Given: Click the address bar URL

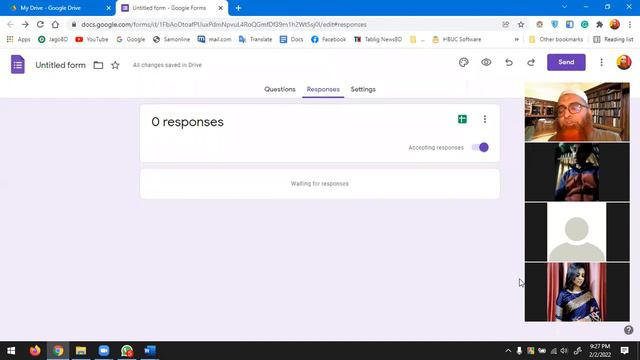Looking at the screenshot, I should coord(224,24).
